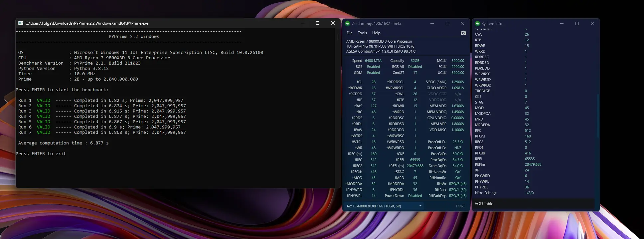Open the Help menu in ZenTimings
The image size is (644, 239).
coord(376,33)
